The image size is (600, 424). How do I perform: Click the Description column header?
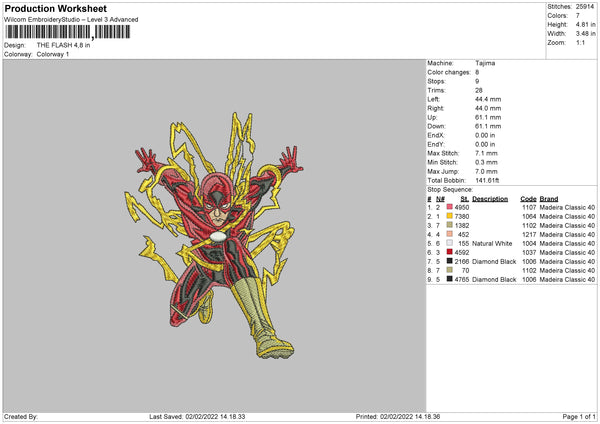(x=490, y=199)
